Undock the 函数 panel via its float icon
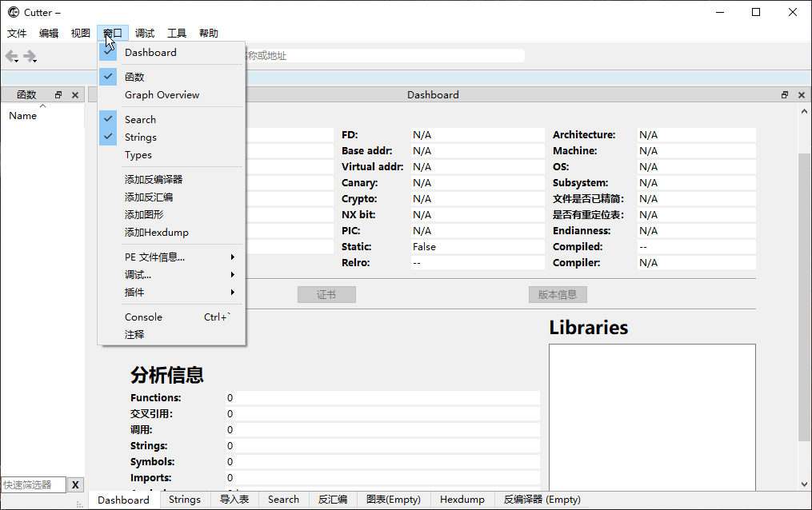The width and height of the screenshot is (812, 510). point(58,94)
